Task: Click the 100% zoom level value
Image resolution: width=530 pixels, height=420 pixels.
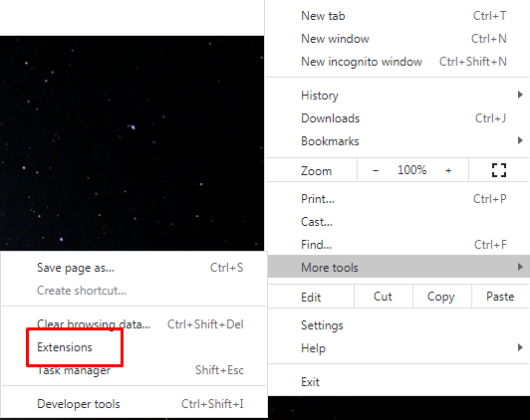Action: [411, 170]
